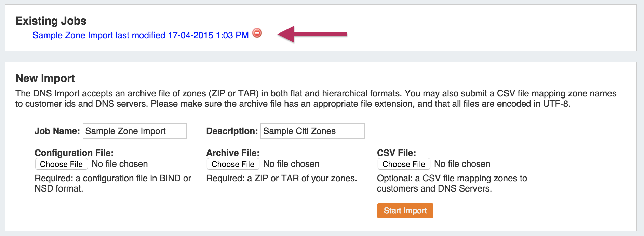
Task: Select the "Archive File:" label
Action: 233,153
